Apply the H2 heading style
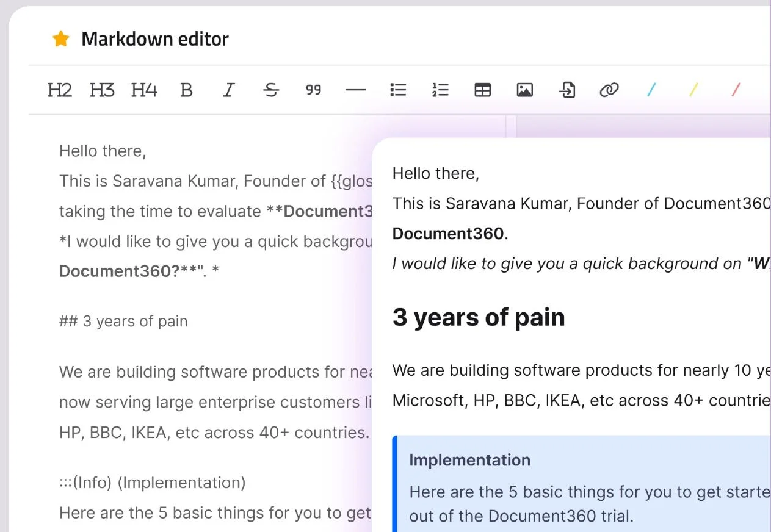Image resolution: width=771 pixels, height=532 pixels. coord(59,90)
